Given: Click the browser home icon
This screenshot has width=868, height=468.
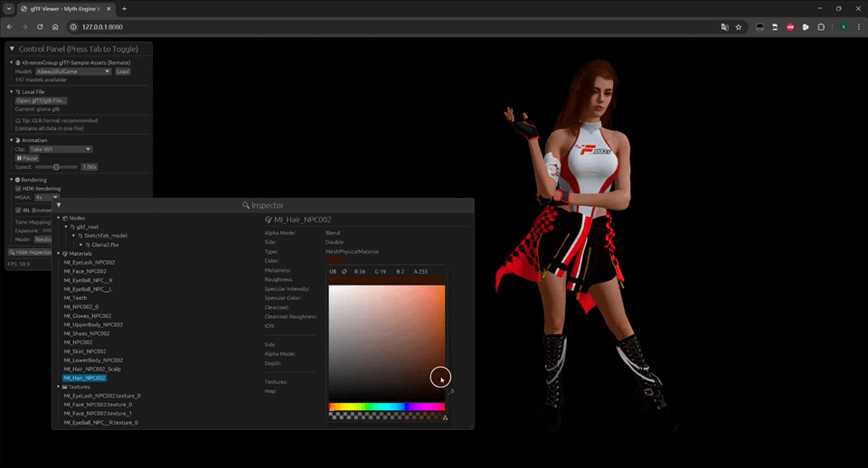Looking at the screenshot, I should coord(55,27).
